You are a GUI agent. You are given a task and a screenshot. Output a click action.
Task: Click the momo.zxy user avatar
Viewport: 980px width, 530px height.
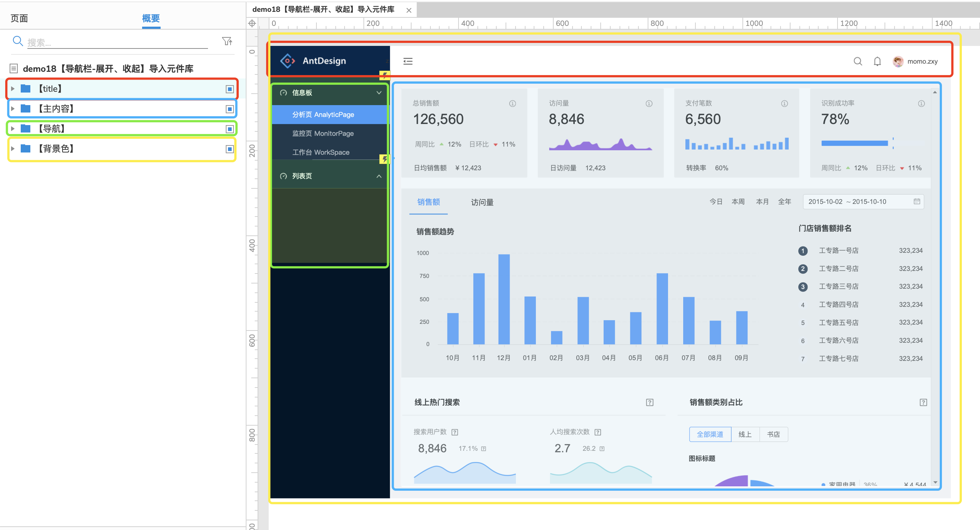coord(898,61)
